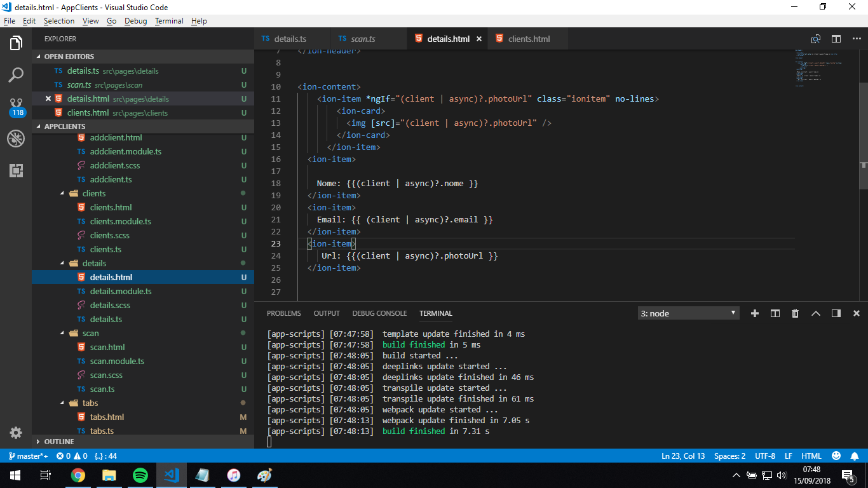Image resolution: width=868 pixels, height=488 pixels.
Task: Kill the terminal with the trash icon
Action: [795, 313]
